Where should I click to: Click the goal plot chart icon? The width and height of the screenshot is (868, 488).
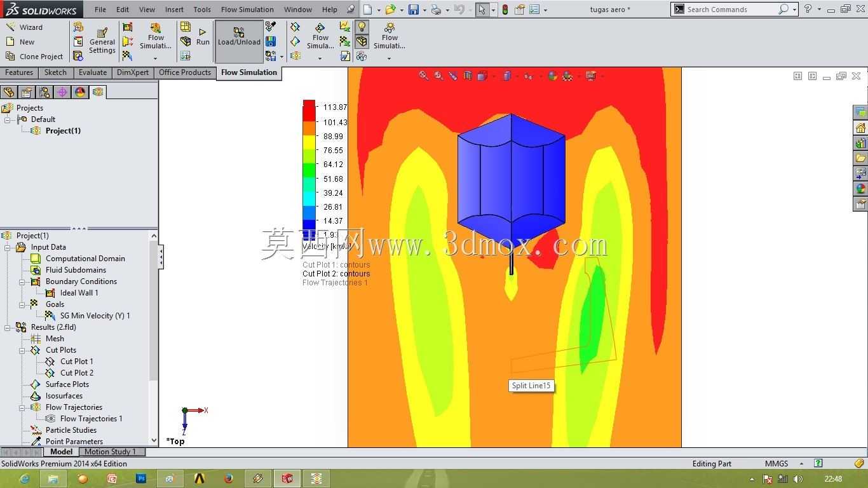[x=344, y=27]
